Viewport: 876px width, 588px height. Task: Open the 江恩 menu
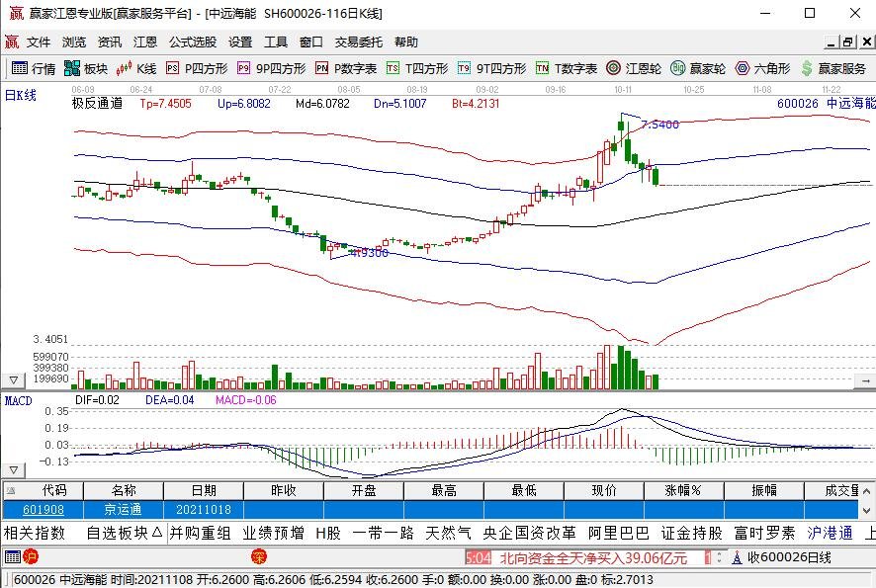145,42
